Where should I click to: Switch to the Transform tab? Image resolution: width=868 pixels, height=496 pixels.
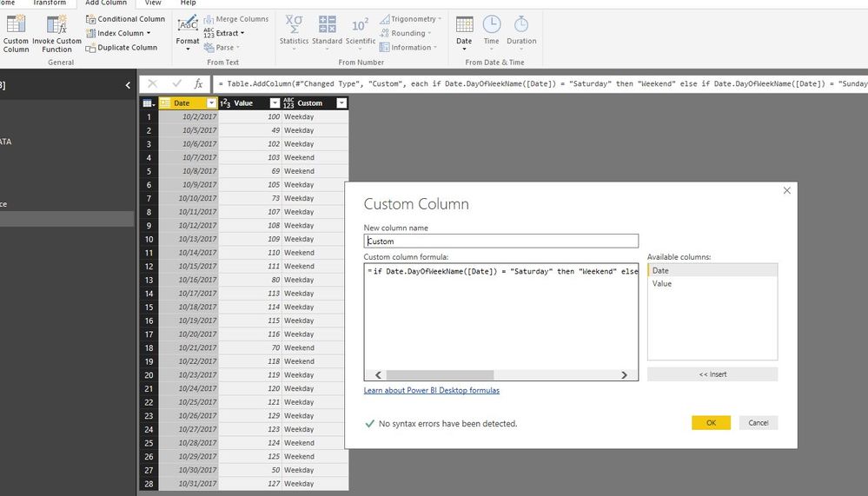pyautogui.click(x=50, y=3)
